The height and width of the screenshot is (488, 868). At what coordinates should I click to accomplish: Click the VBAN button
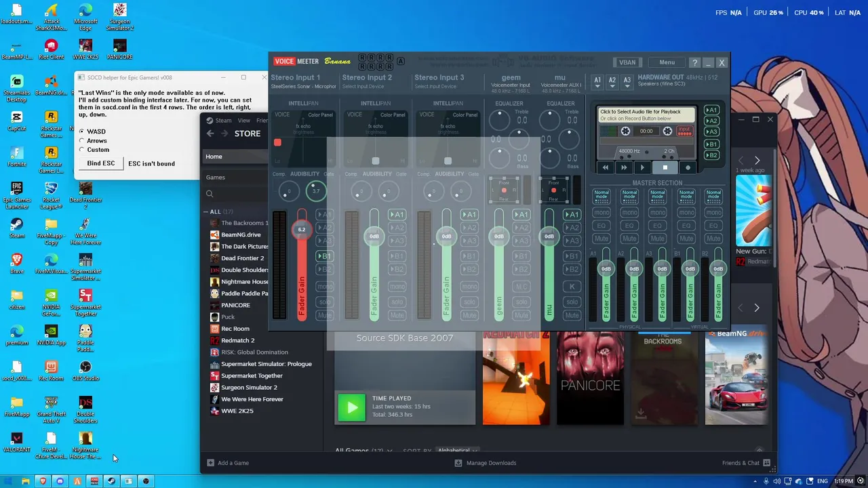pos(627,62)
